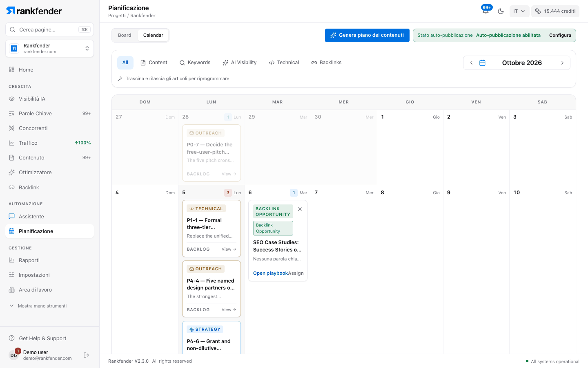View the P4-4 Five named design partners card

tap(229, 310)
